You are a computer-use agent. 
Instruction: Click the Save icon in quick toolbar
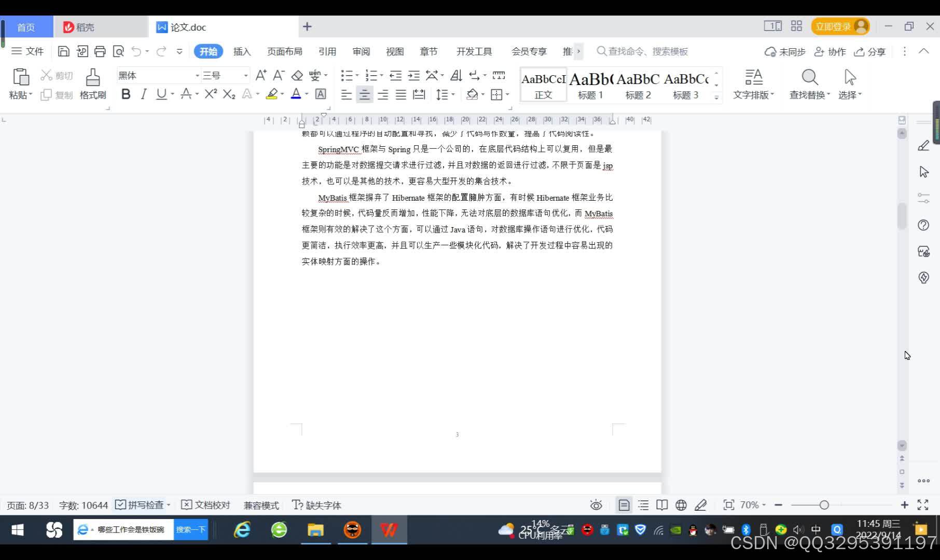[63, 51]
